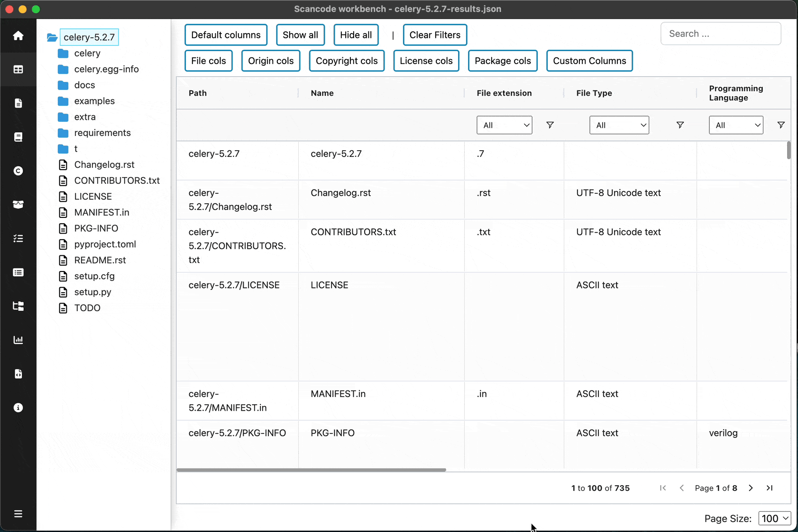
Task: Click the Hide all button
Action: point(356,35)
